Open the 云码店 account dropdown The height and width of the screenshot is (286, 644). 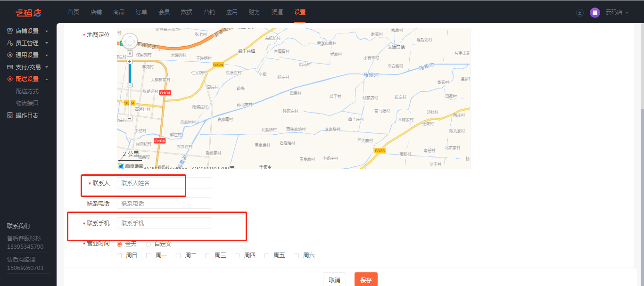pyautogui.click(x=617, y=12)
